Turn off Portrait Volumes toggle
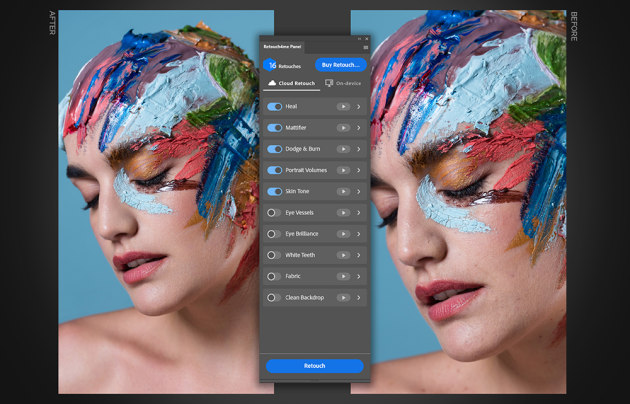The height and width of the screenshot is (404, 630). 274,170
